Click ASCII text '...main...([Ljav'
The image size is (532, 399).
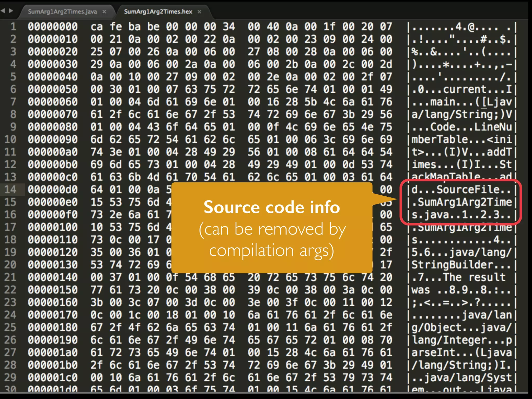coord(462,102)
